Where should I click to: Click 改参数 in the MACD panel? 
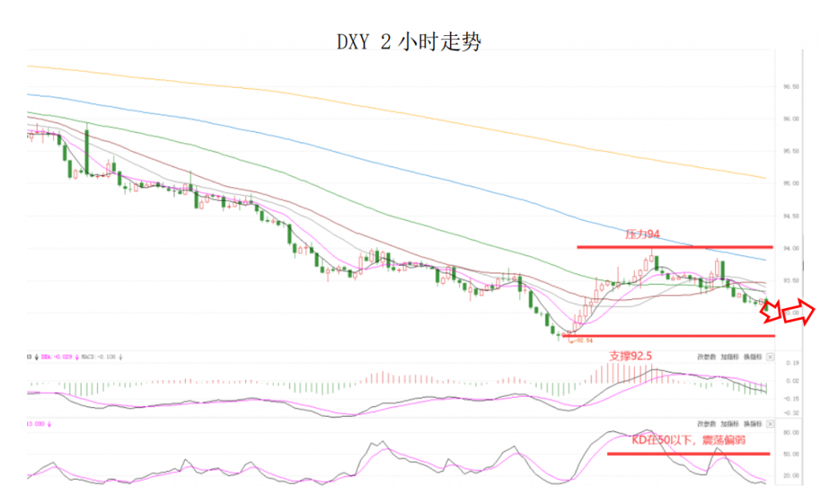tap(706, 357)
